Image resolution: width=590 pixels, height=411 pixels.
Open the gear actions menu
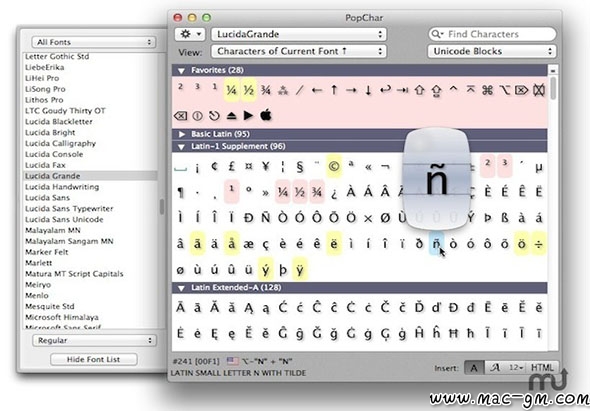point(190,34)
